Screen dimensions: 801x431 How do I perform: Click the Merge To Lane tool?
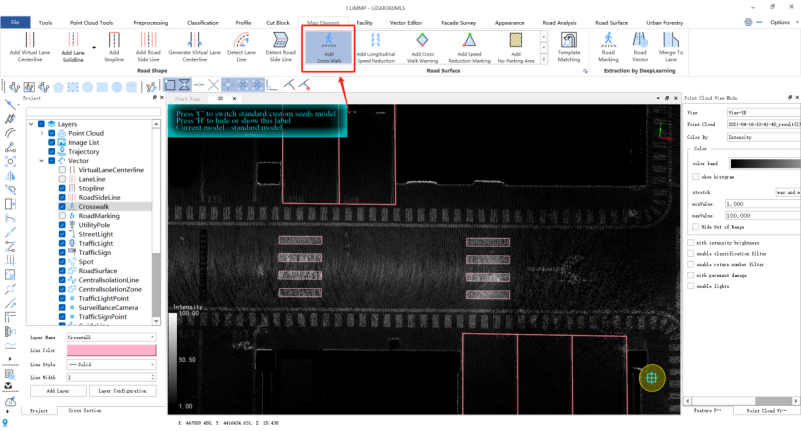[x=671, y=47]
